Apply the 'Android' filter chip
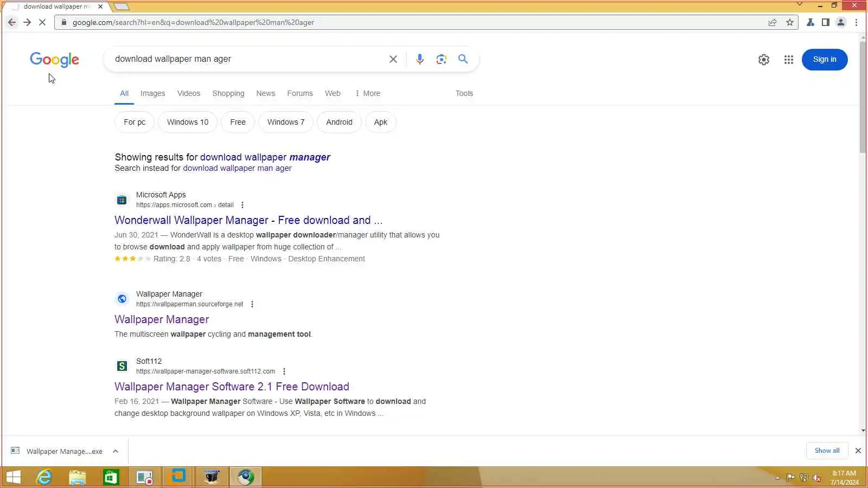This screenshot has height=488, width=868. tap(339, 122)
